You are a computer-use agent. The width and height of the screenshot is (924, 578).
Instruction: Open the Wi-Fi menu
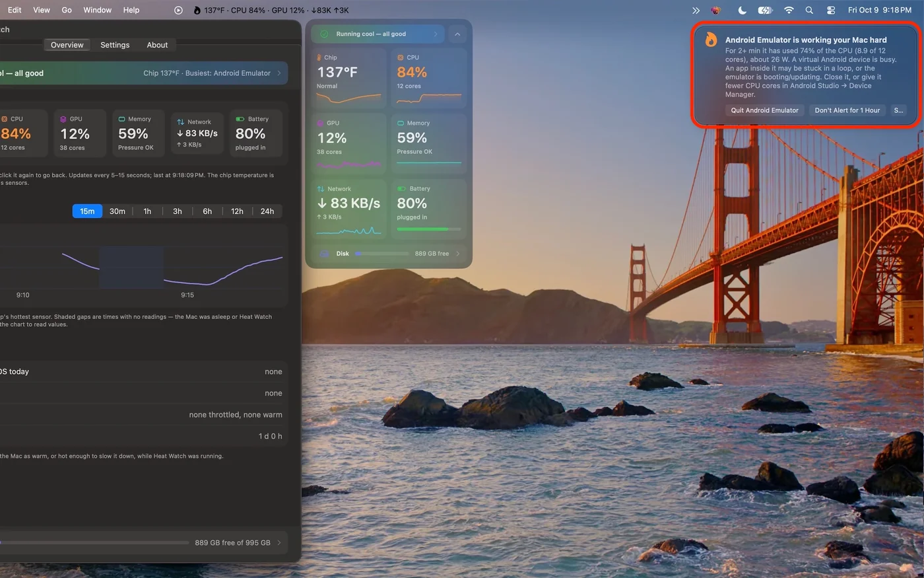coord(789,10)
